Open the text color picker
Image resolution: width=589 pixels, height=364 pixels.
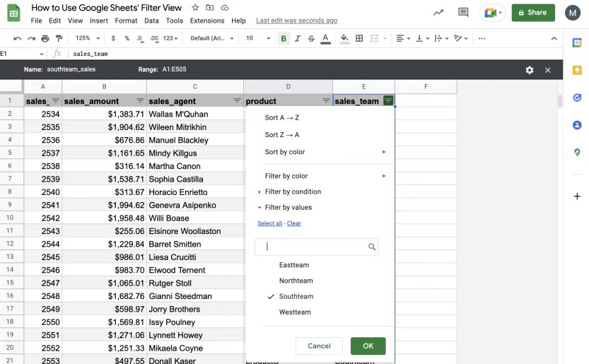click(325, 38)
